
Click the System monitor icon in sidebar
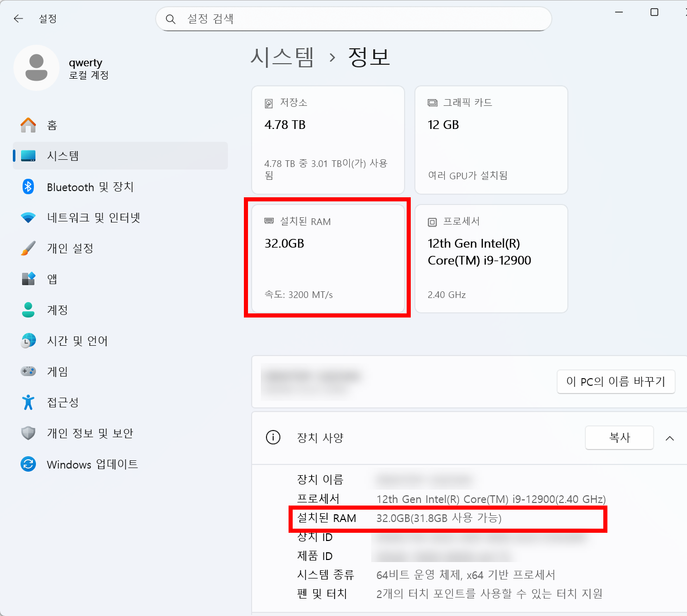tap(28, 156)
